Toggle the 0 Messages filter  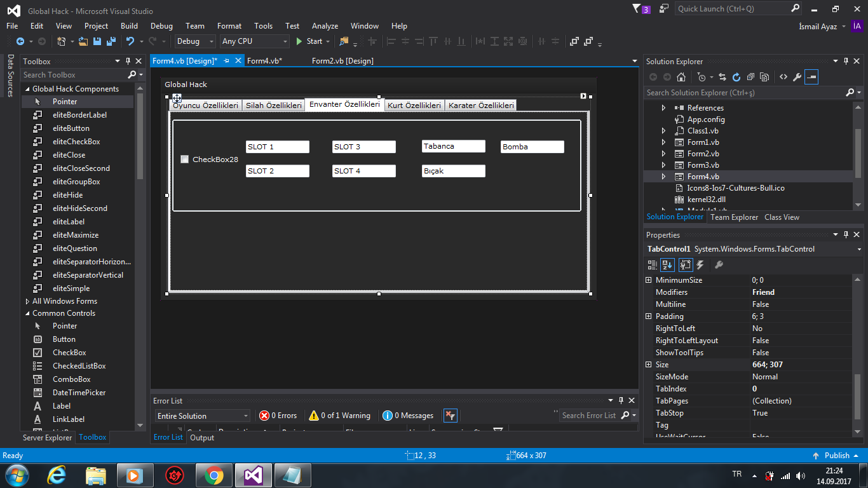pos(408,416)
